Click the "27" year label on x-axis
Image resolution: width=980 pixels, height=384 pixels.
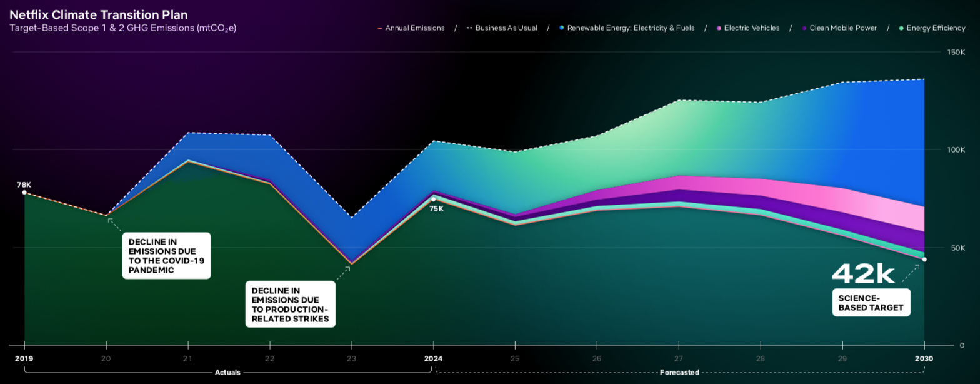pos(679,359)
